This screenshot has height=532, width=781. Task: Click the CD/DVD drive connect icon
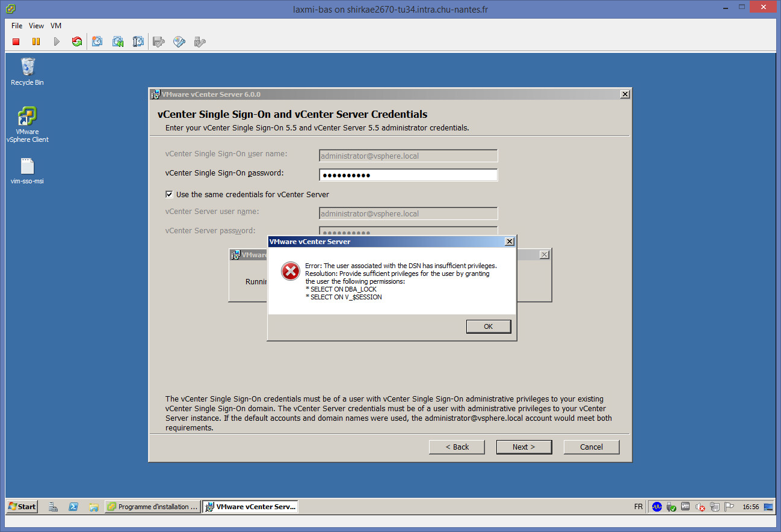pos(179,41)
